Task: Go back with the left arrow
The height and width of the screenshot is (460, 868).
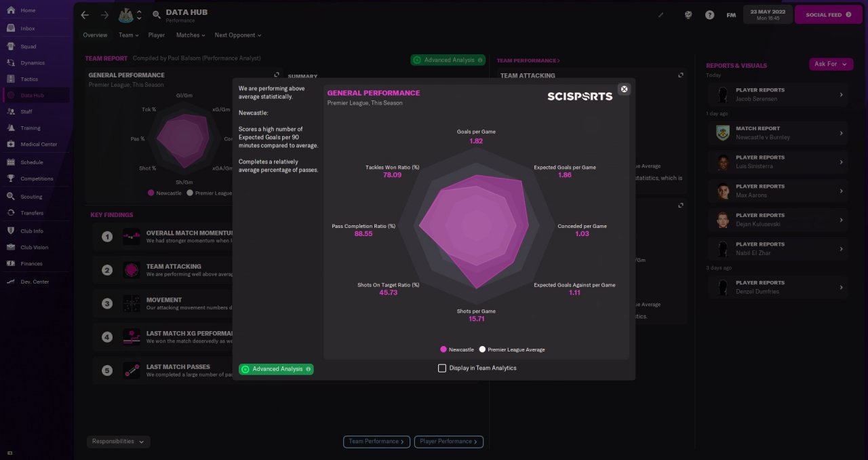Action: coord(85,15)
